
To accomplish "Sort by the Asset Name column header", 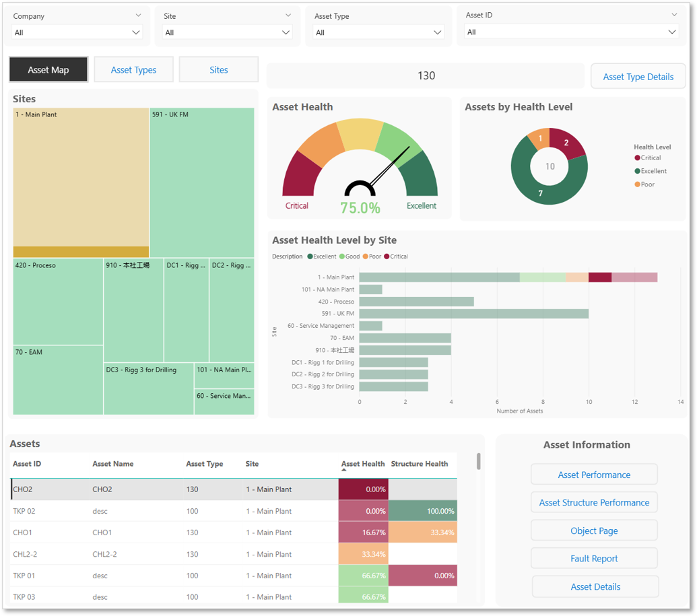I will pos(113,464).
